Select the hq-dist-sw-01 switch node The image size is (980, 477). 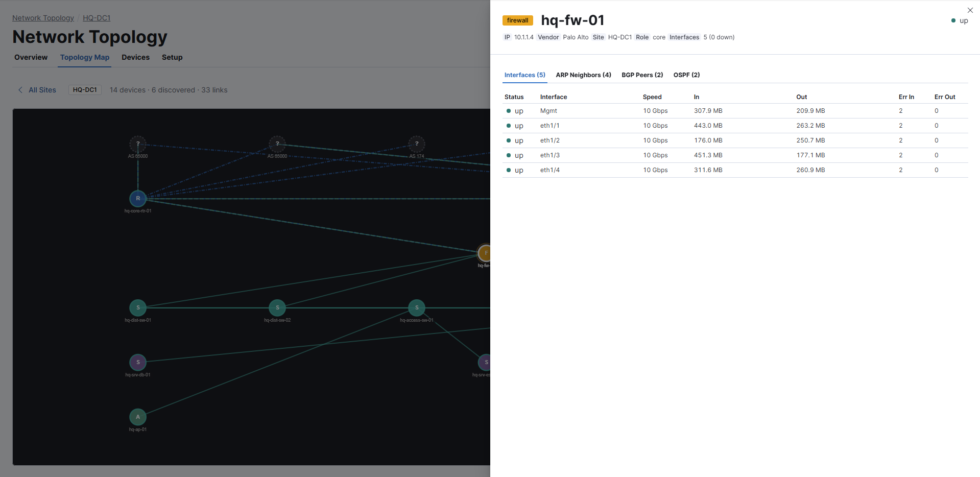pos(138,307)
